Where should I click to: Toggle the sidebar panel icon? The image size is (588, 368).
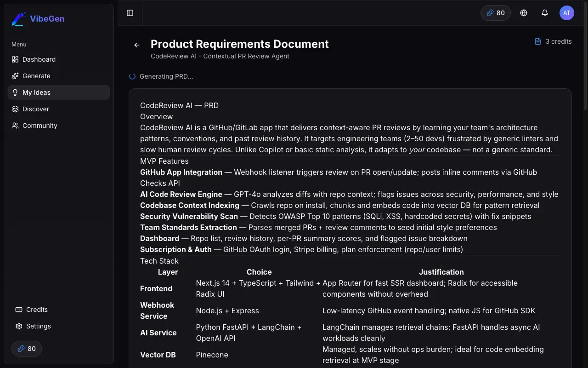click(x=130, y=13)
